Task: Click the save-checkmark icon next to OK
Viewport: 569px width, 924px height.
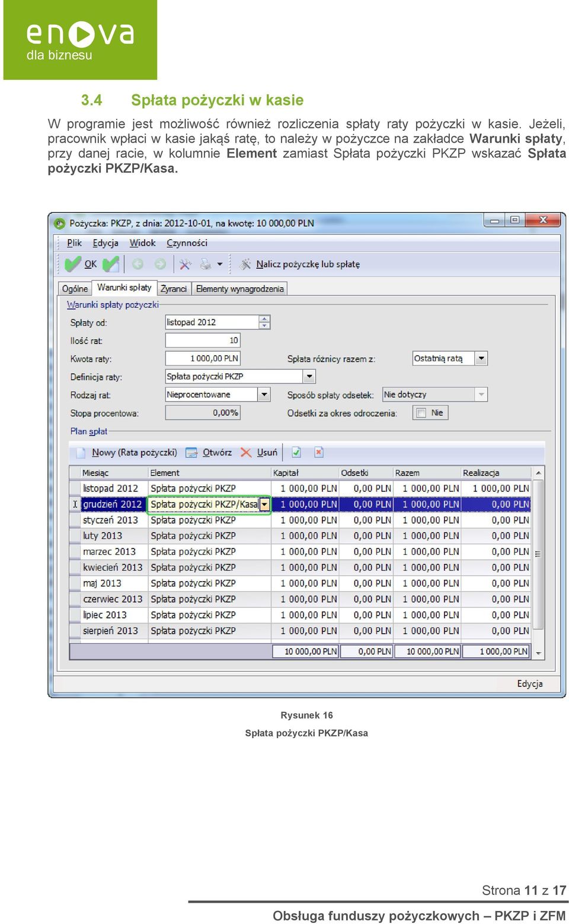Action: [x=111, y=264]
